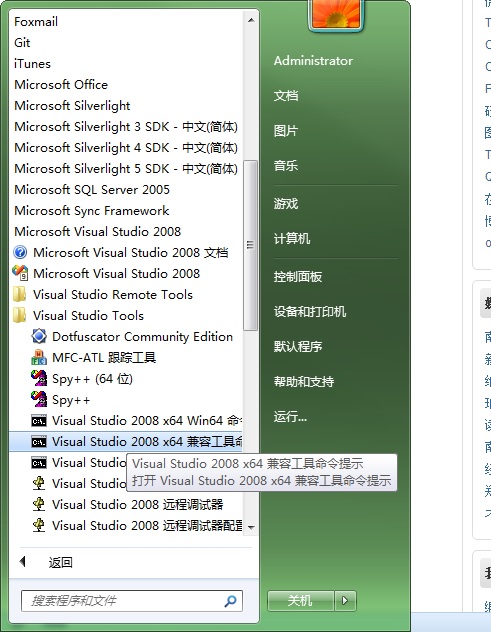Expand the Git program folder
Image resolution: width=491 pixels, height=632 pixels.
pos(22,42)
